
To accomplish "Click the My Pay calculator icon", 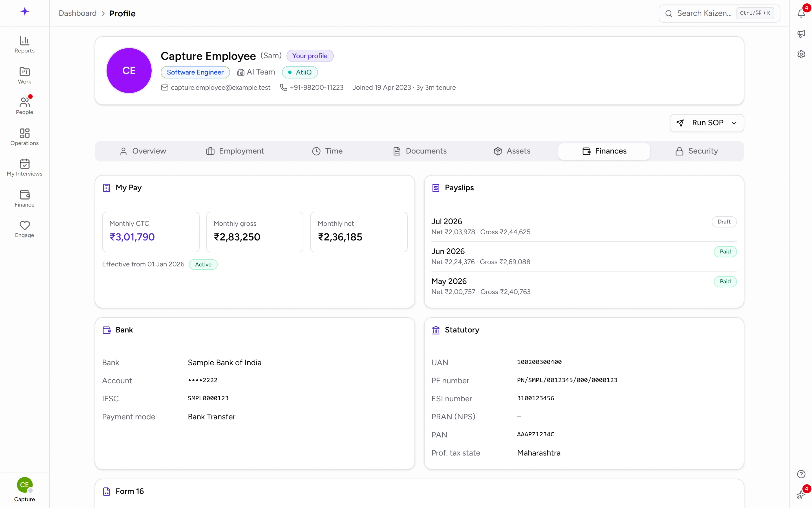I will tap(106, 188).
